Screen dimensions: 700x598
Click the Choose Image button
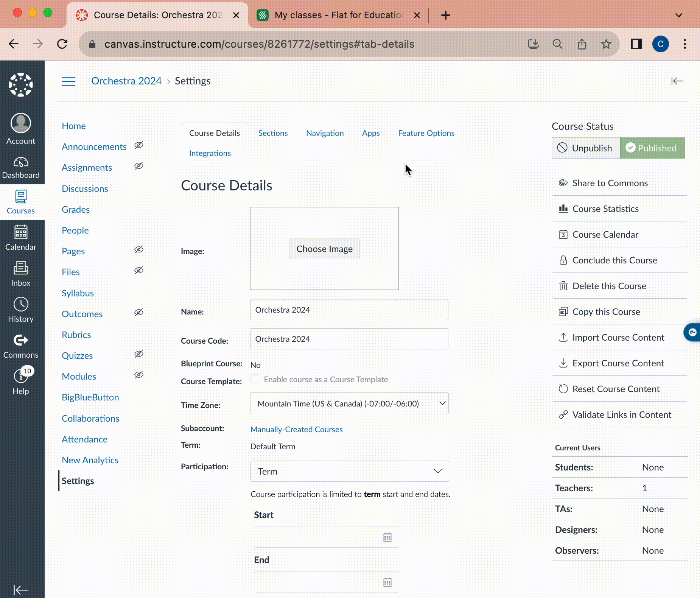pyautogui.click(x=324, y=249)
